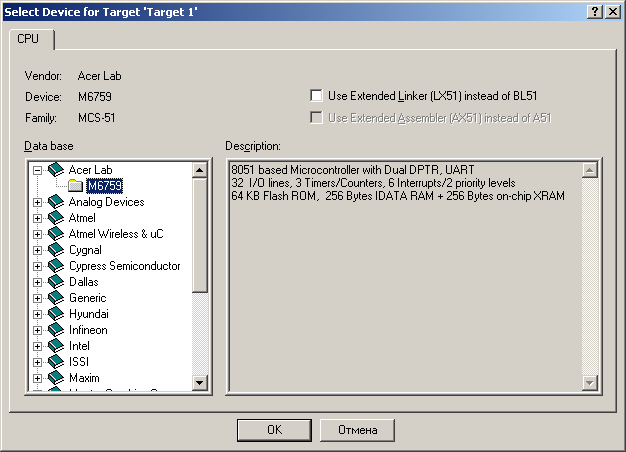Click the Maxim book icon
626x452 pixels.
click(56, 377)
